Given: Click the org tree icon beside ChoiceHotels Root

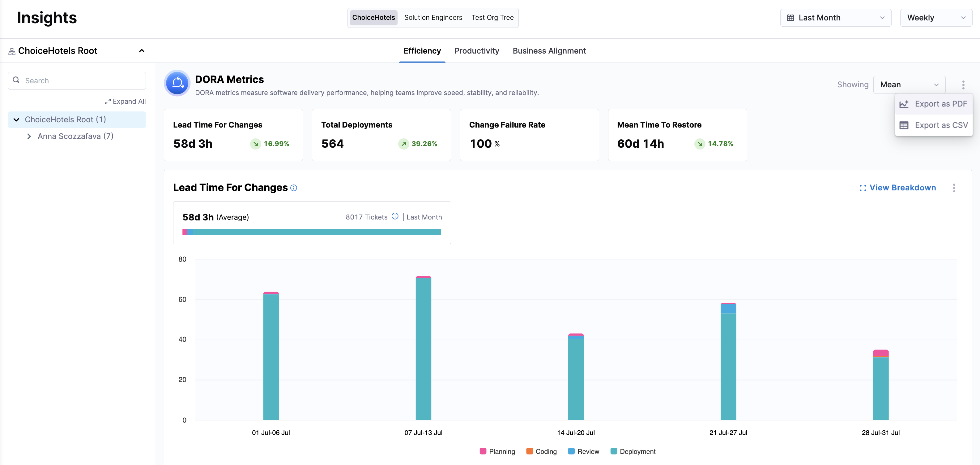Looking at the screenshot, I should point(12,51).
